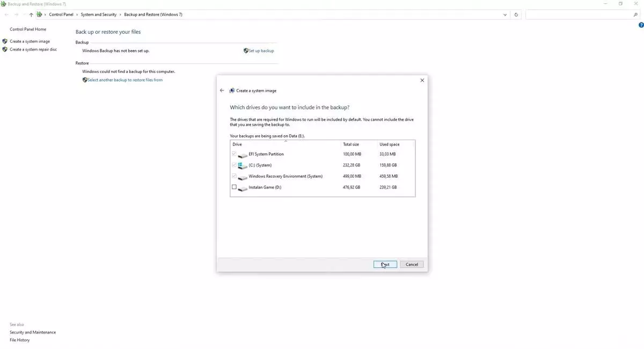This screenshot has height=349, width=644.
Task: Click the EFI System Partition checkbox
Action: pyautogui.click(x=234, y=154)
